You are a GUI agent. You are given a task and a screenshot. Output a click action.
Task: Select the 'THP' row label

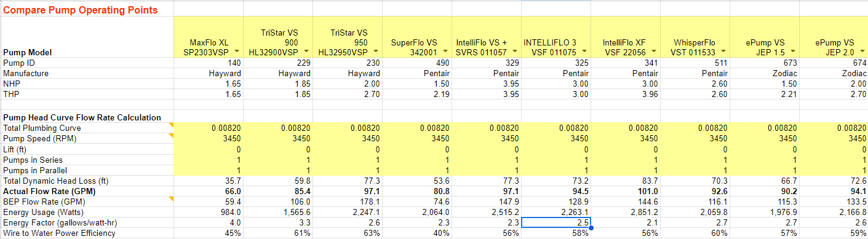tap(11, 94)
